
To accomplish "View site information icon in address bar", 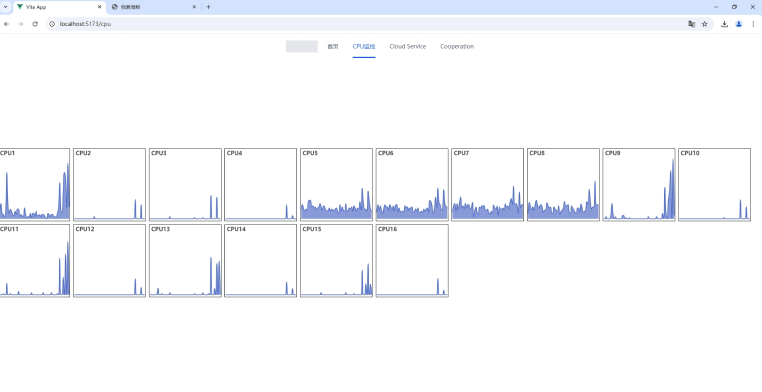I will tap(52, 24).
